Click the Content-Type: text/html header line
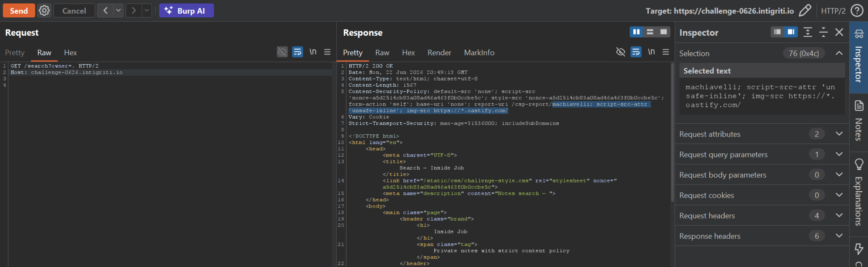This screenshot has width=868, height=267. coord(413,79)
